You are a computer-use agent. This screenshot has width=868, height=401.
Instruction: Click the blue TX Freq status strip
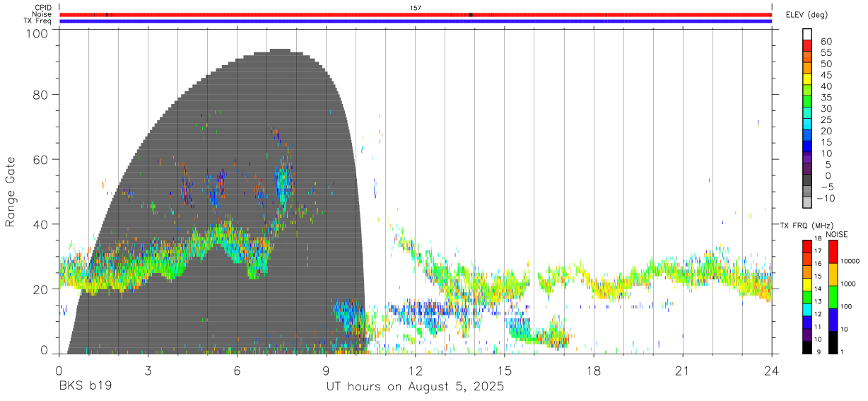[x=415, y=21]
